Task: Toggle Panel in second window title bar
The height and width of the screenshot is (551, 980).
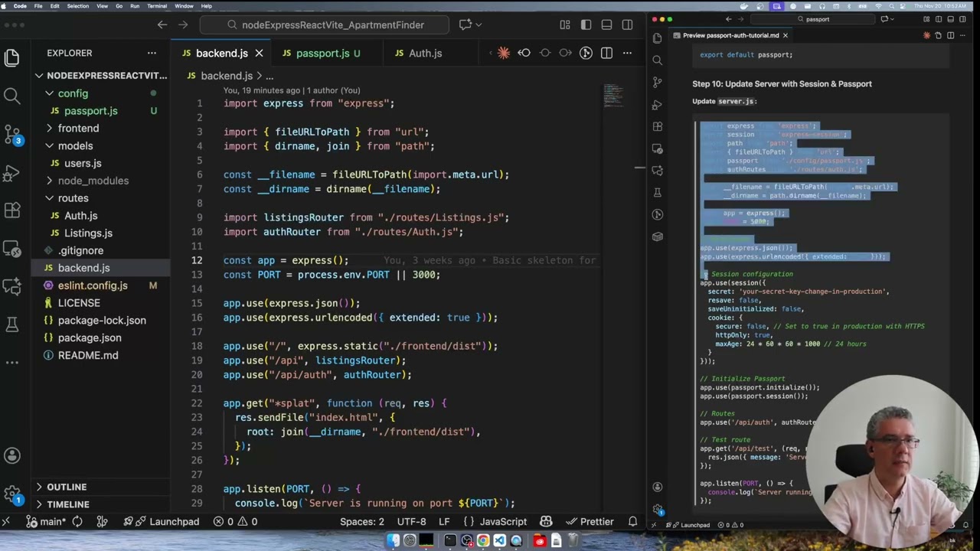Action: tap(951, 19)
